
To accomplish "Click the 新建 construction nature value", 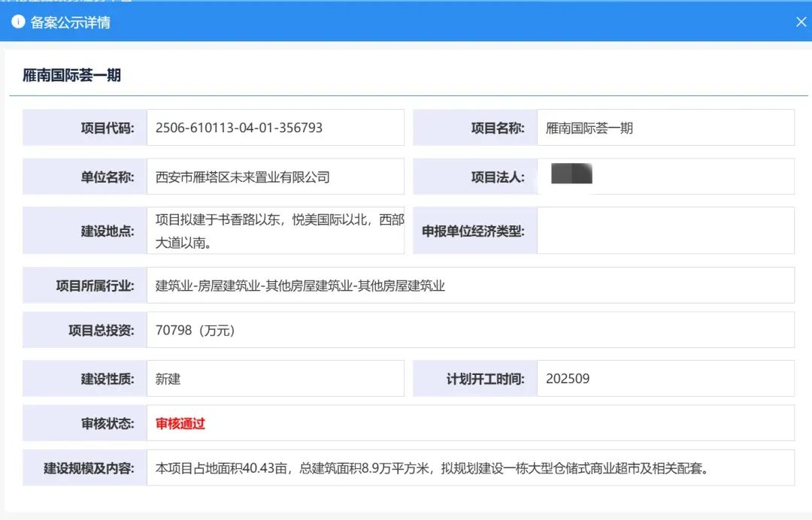I will [x=168, y=379].
